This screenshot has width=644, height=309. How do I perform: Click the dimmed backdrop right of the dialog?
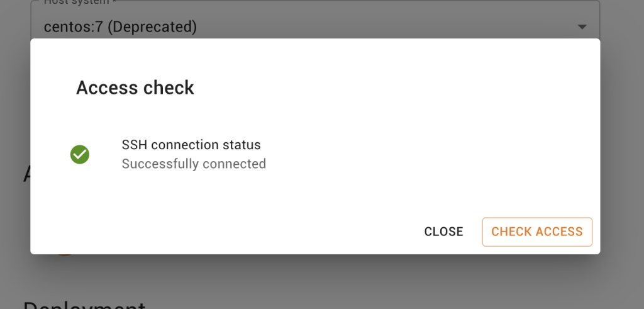pyautogui.click(x=622, y=144)
